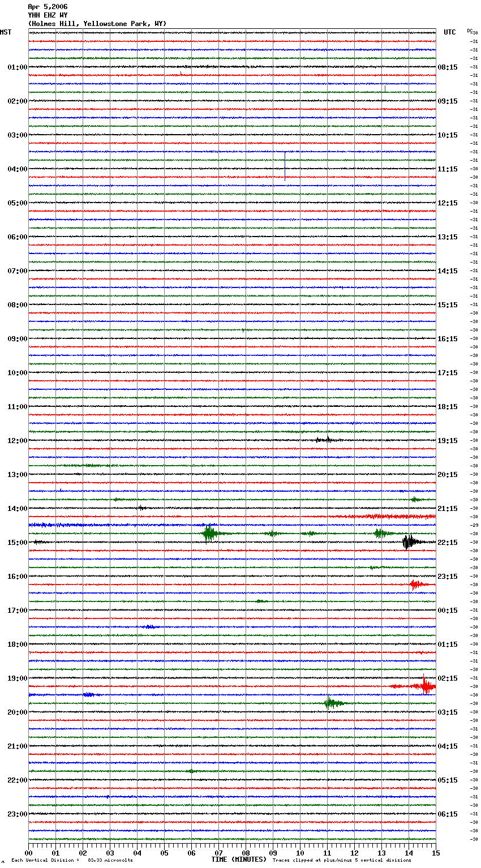The height and width of the screenshot is (868, 481).
Task: Click red event burst on the 16:15 trace
Action: tap(418, 585)
